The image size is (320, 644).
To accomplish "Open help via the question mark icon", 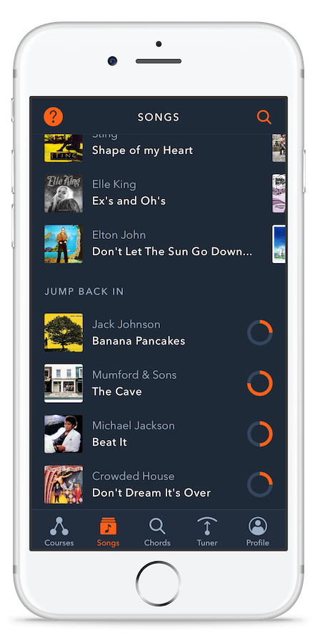I will (x=54, y=117).
